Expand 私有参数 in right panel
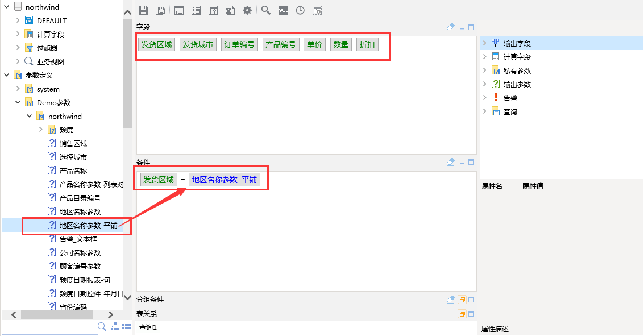 pos(485,70)
